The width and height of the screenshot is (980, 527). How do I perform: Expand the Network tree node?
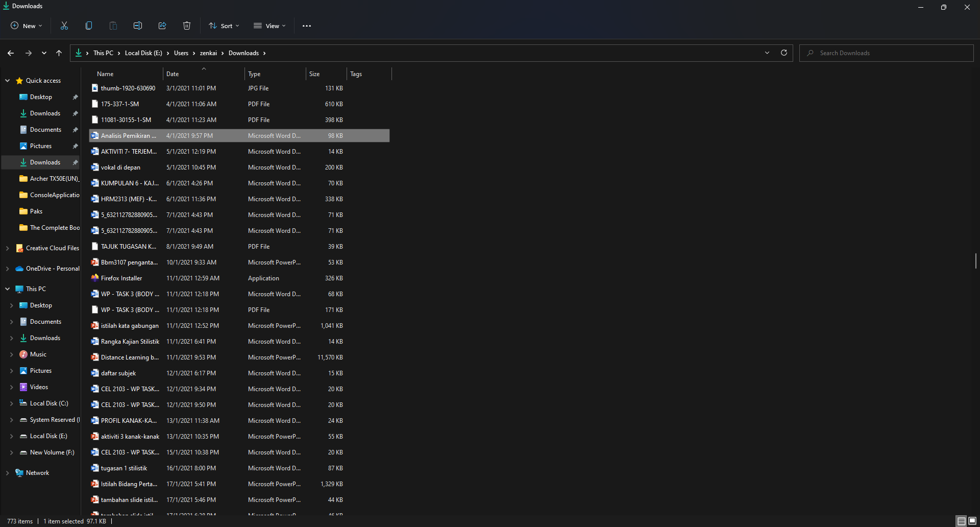(x=7, y=473)
